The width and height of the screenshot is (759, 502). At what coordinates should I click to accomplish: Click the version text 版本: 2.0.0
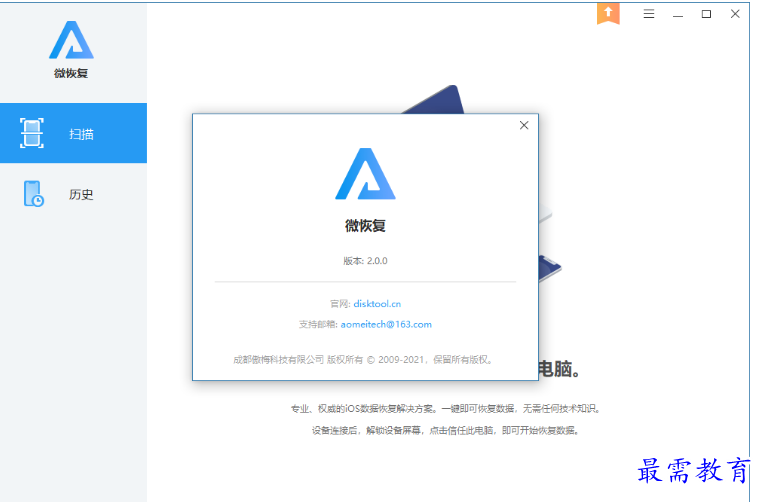click(365, 261)
